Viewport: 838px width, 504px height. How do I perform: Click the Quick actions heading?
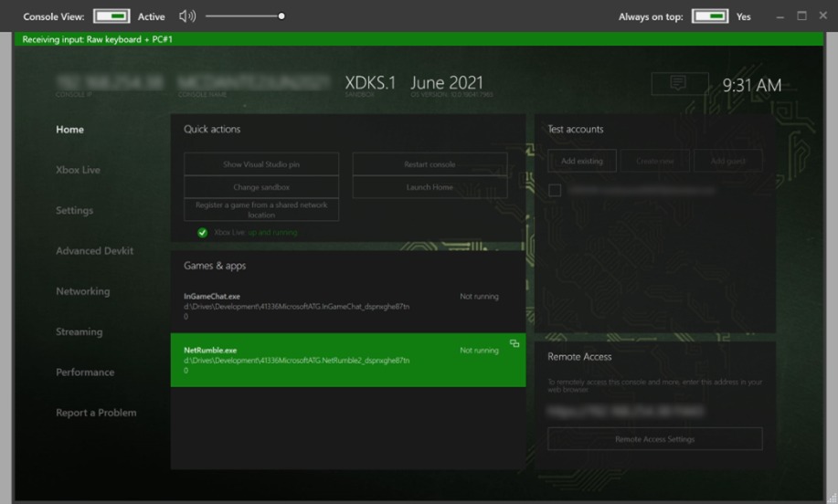pyautogui.click(x=212, y=130)
